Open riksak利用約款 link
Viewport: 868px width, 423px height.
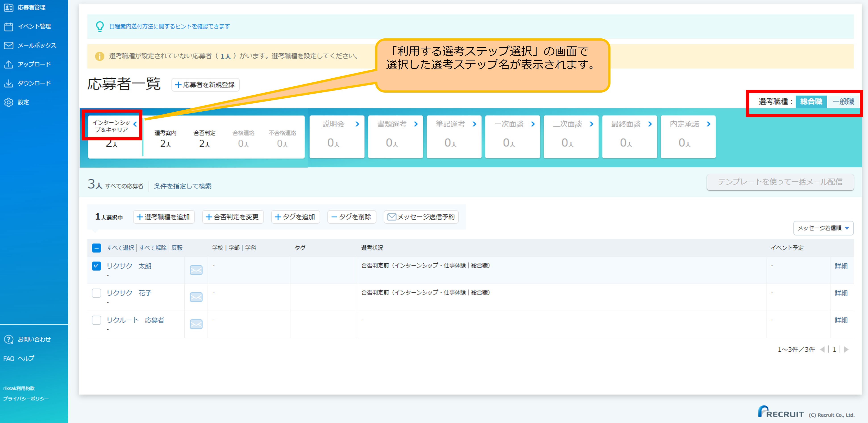tap(19, 388)
